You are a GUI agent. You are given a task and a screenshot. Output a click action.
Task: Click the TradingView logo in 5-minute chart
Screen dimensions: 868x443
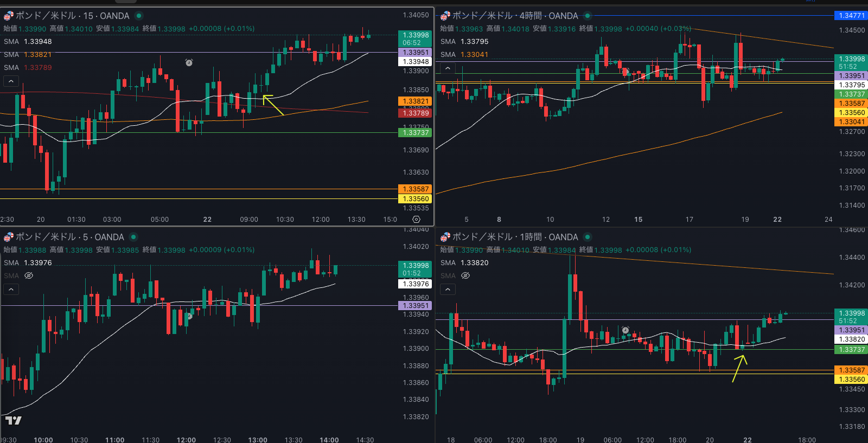[x=14, y=420]
